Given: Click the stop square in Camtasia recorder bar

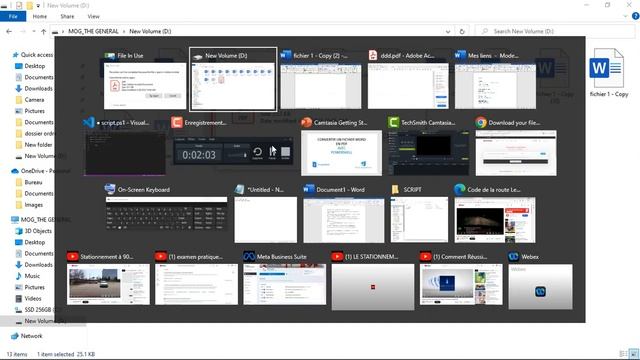Looking at the screenshot, I should [285, 152].
